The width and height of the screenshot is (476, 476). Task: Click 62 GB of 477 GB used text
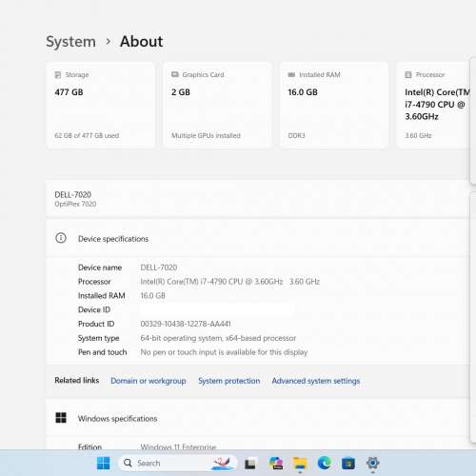(87, 135)
